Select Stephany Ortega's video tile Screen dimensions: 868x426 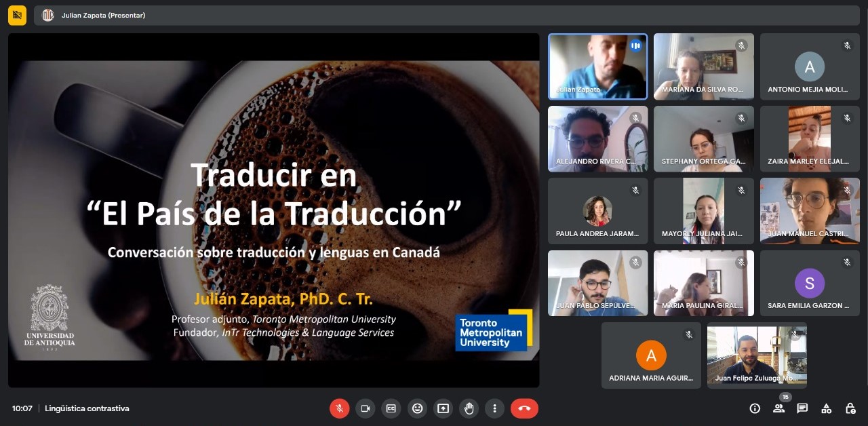704,138
